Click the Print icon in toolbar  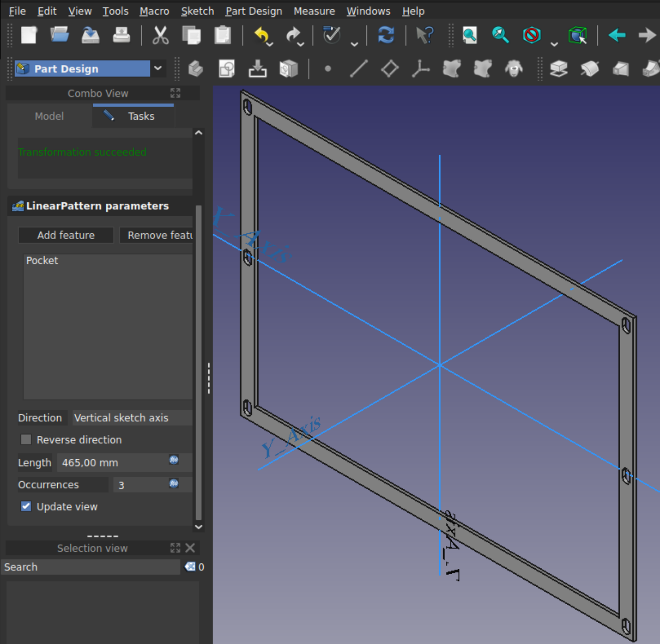(x=121, y=35)
